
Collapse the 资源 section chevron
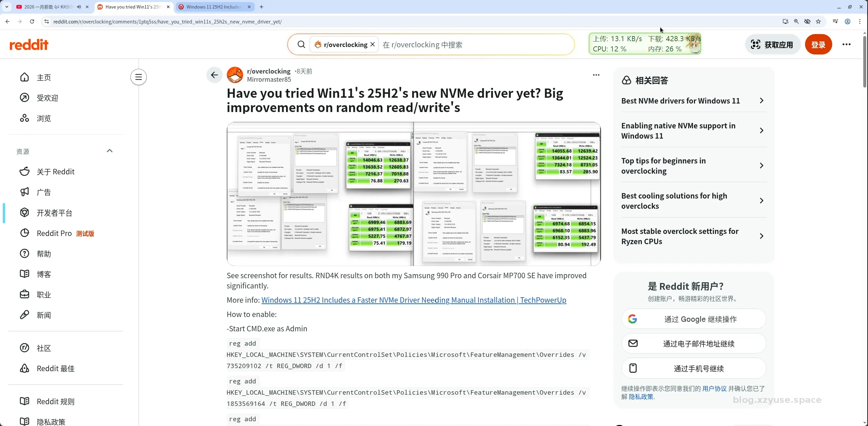pyautogui.click(x=110, y=151)
